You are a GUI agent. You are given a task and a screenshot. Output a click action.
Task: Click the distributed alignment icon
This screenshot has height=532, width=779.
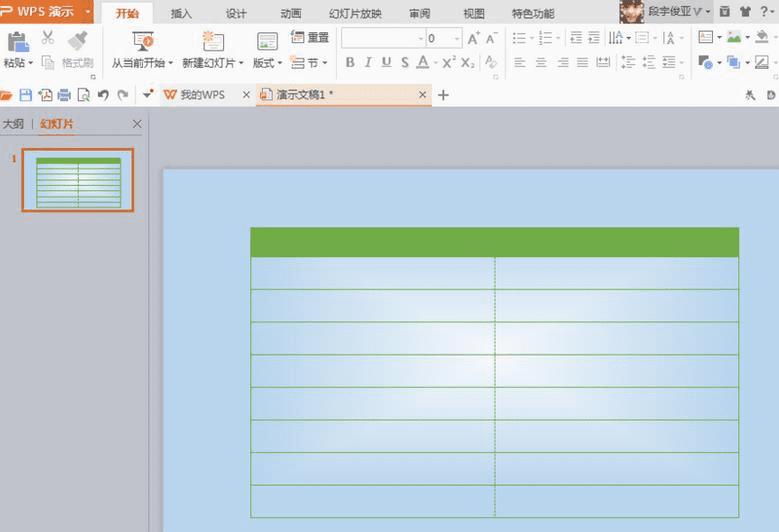coord(603,63)
